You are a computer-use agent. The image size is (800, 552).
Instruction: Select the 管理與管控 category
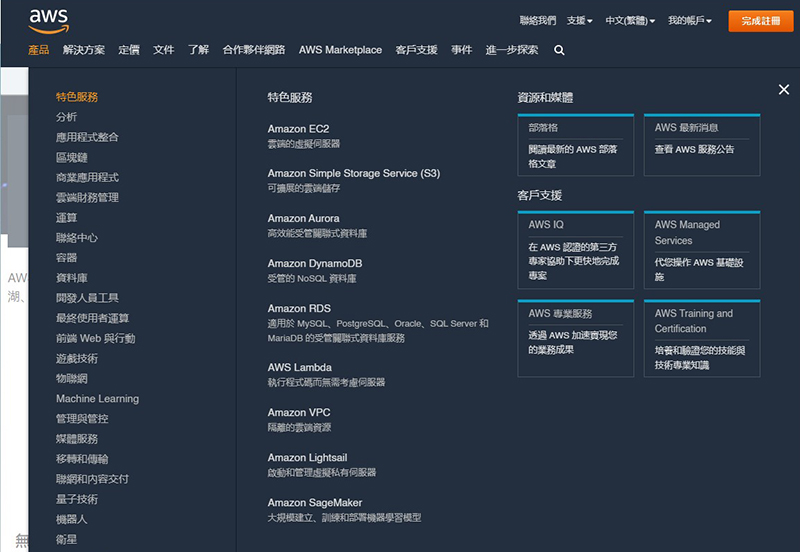[x=82, y=419]
